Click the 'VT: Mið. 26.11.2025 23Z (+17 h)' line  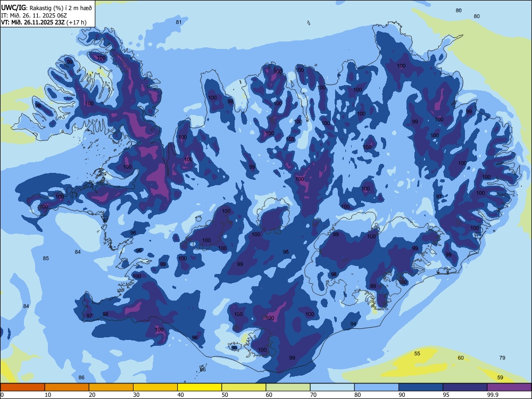click(44, 22)
